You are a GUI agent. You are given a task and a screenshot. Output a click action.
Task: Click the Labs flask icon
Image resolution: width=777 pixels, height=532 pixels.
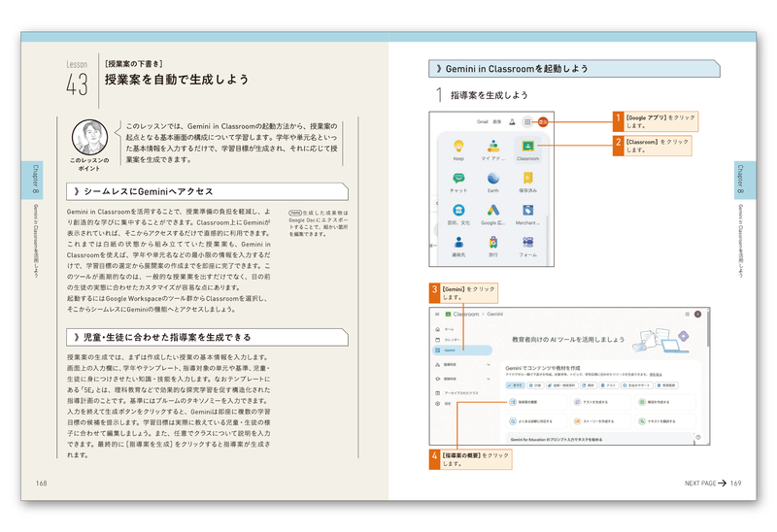513,121
